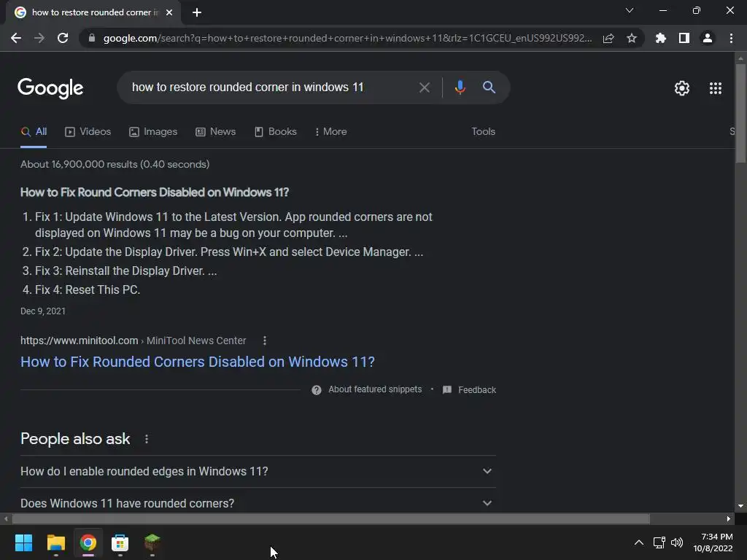Open the Windows Start menu
Viewport: 747px width, 560px height.
[x=23, y=542]
